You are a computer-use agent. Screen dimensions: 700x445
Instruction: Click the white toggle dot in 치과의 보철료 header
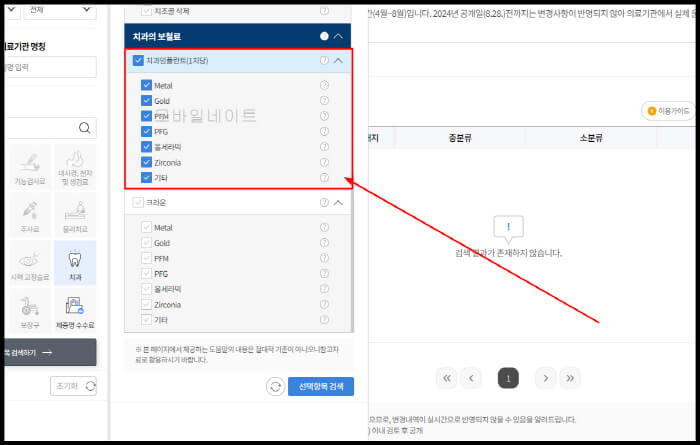click(x=324, y=36)
